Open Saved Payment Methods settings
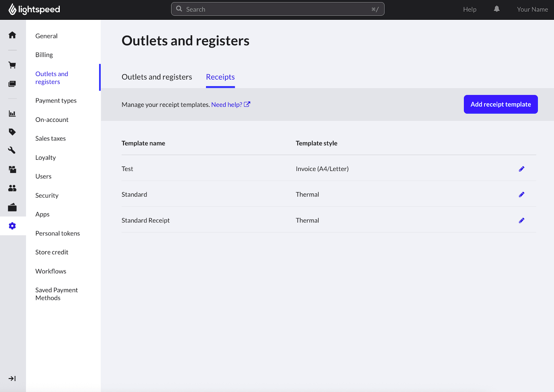This screenshot has height=392, width=554. 56,294
